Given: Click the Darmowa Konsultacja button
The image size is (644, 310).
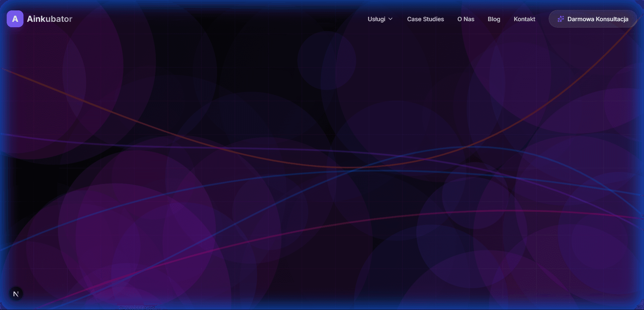Looking at the screenshot, I should [x=593, y=19].
